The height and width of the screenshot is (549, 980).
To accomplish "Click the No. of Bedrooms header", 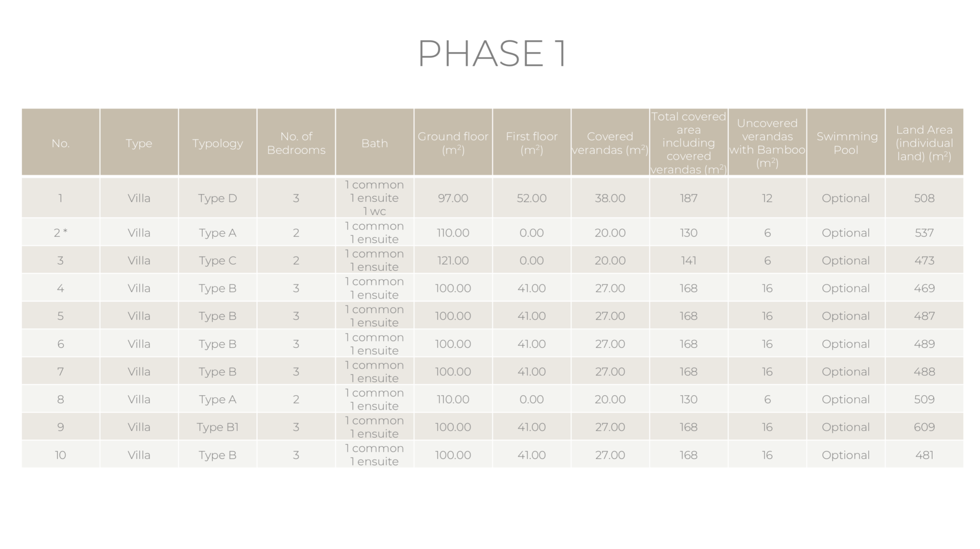I will [x=296, y=144].
